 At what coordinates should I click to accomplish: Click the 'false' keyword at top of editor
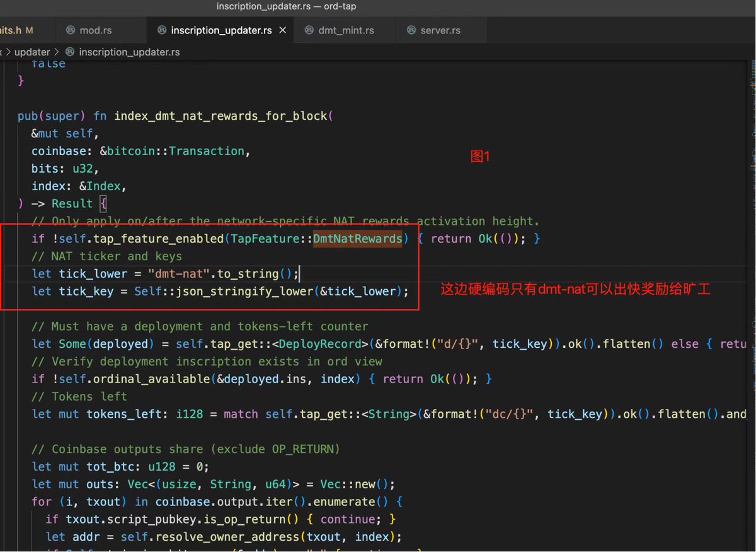49,64
